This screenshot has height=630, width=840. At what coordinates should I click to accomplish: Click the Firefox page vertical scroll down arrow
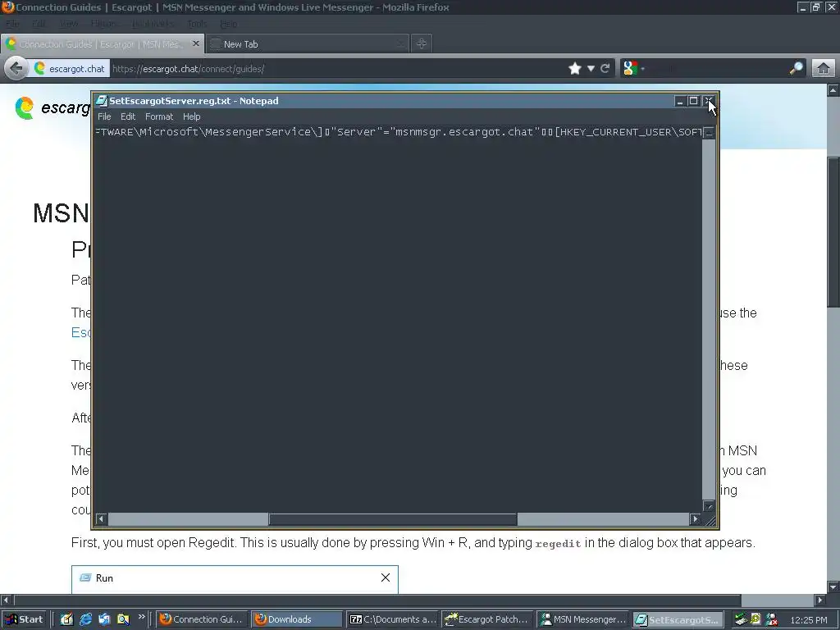833,587
